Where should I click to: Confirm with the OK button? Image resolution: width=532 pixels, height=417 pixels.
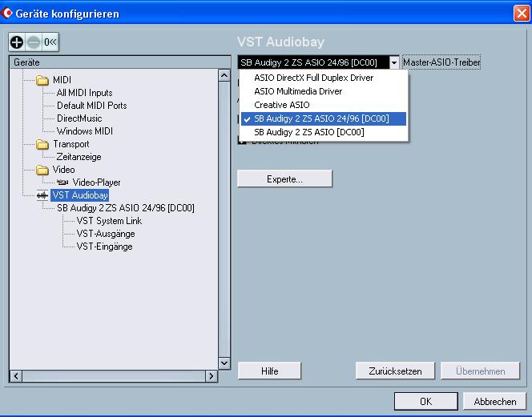[x=425, y=402]
